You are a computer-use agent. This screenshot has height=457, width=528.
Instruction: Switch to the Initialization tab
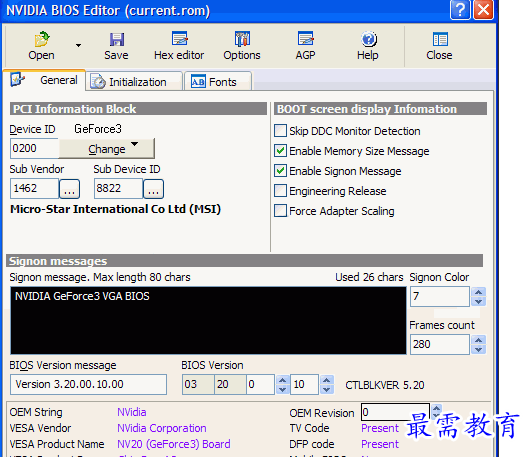click(134, 82)
